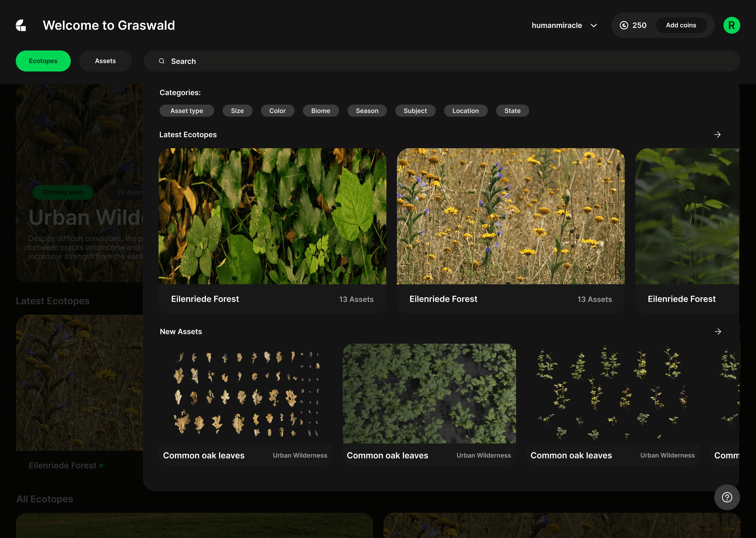The width and height of the screenshot is (756, 538).
Task: Select the Color category chip
Action: pyautogui.click(x=277, y=111)
